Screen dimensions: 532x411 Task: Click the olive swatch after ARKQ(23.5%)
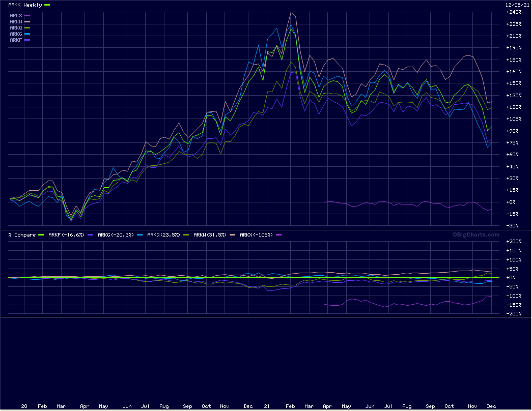point(186,235)
